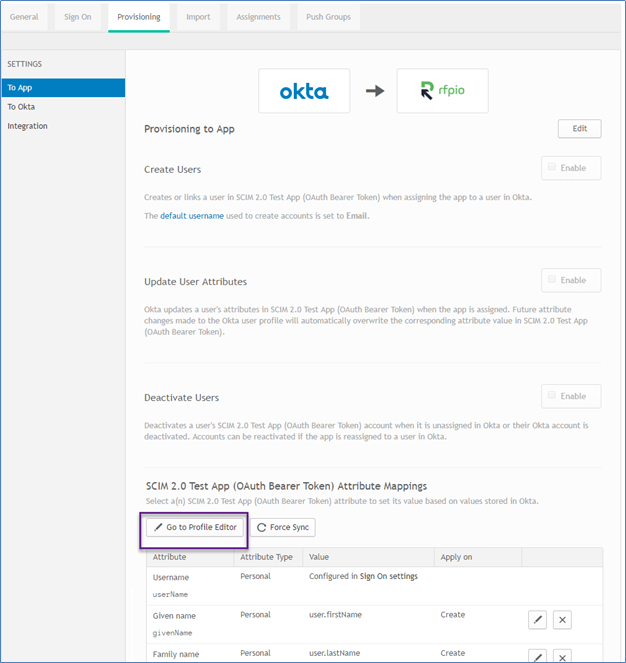Click the Deactivate Users heading
The height and width of the screenshot is (663, 626).
181,397
